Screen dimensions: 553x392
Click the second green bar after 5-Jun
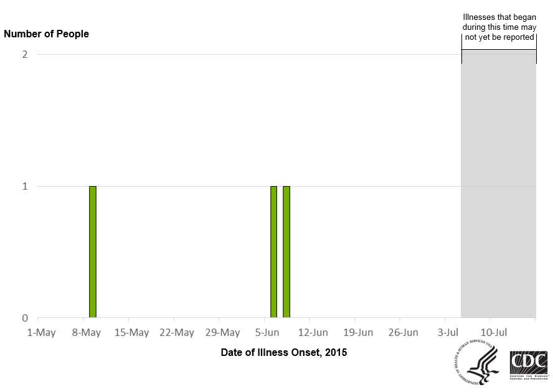pos(286,251)
